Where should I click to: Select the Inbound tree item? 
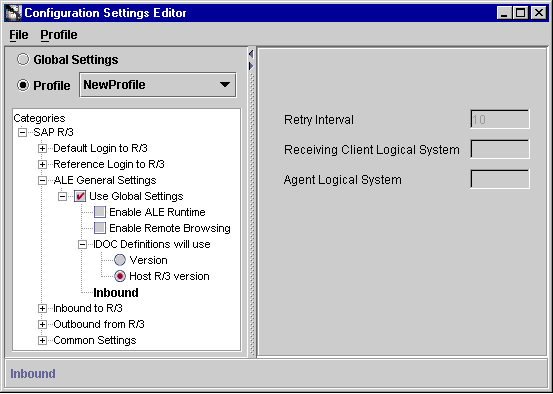coord(116,292)
